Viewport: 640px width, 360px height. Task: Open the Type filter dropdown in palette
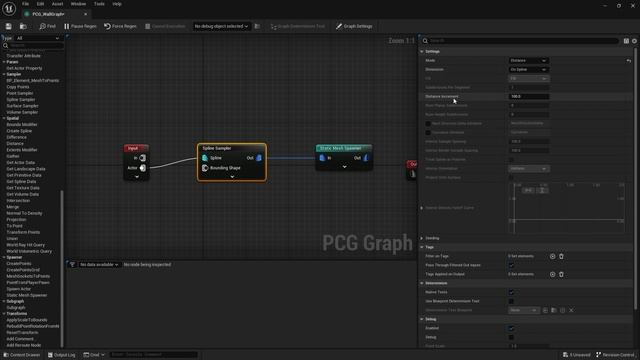tap(38, 38)
